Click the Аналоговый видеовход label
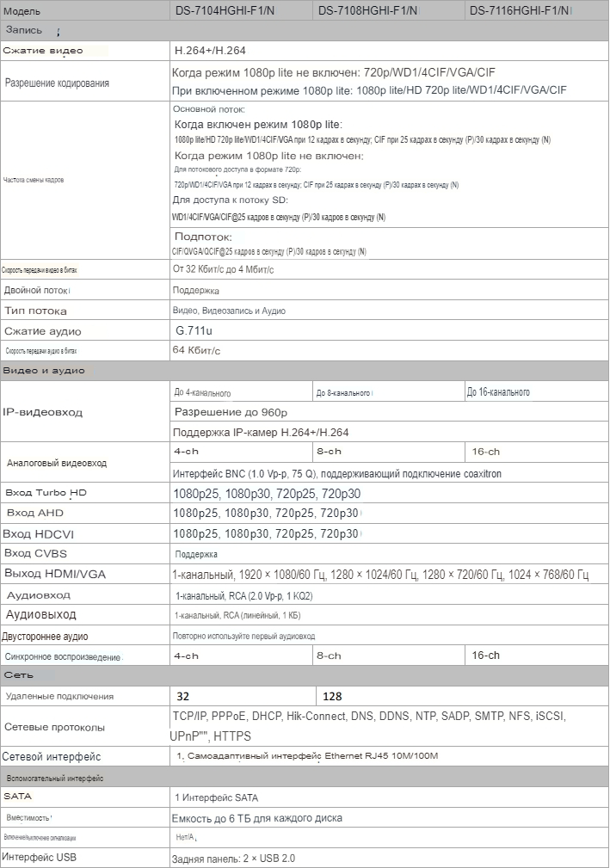This screenshot has width=610, height=868. (x=57, y=463)
